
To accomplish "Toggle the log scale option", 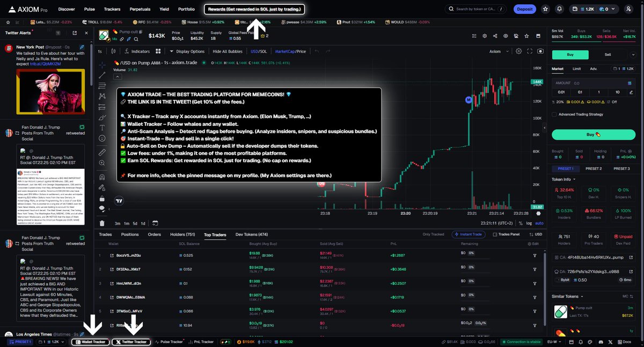I will click(x=529, y=223).
